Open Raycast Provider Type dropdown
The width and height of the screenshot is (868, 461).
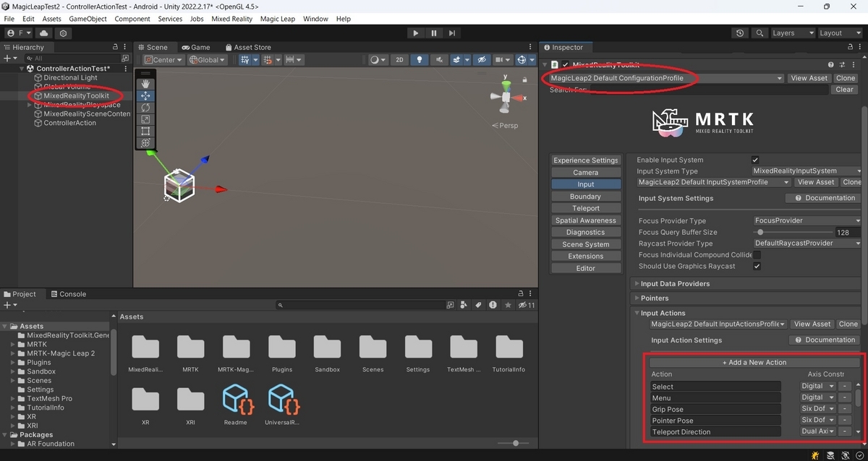807,244
